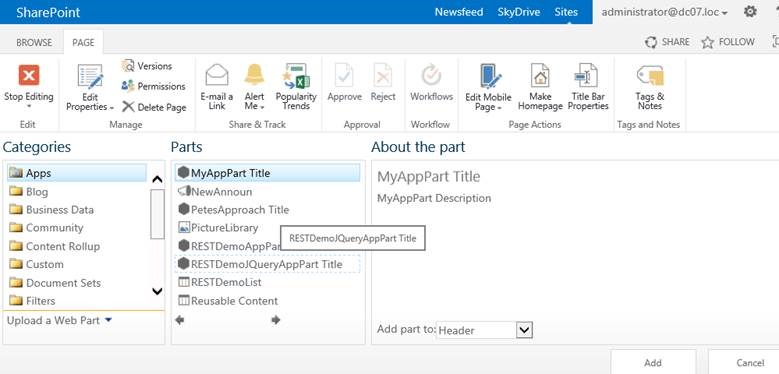Expand the Stop Editing dropdown arrow
The height and width of the screenshot is (374, 779).
tap(29, 106)
